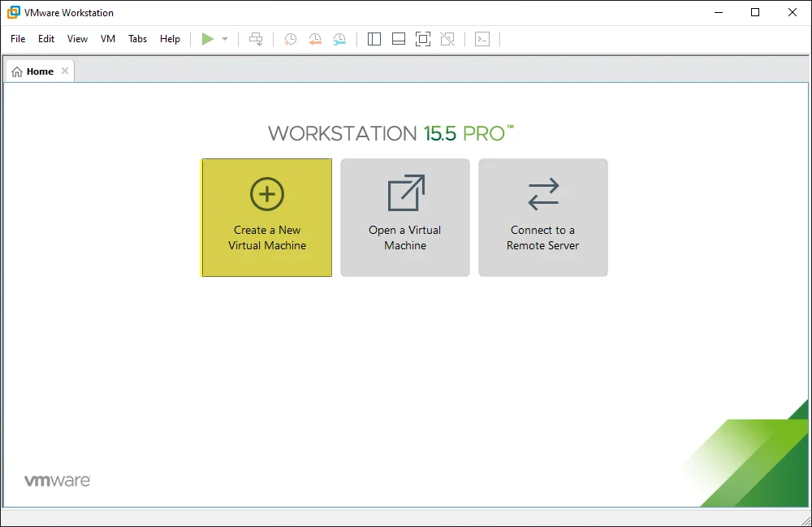812x527 pixels.
Task: Click the green Power On play button
Action: (x=208, y=39)
